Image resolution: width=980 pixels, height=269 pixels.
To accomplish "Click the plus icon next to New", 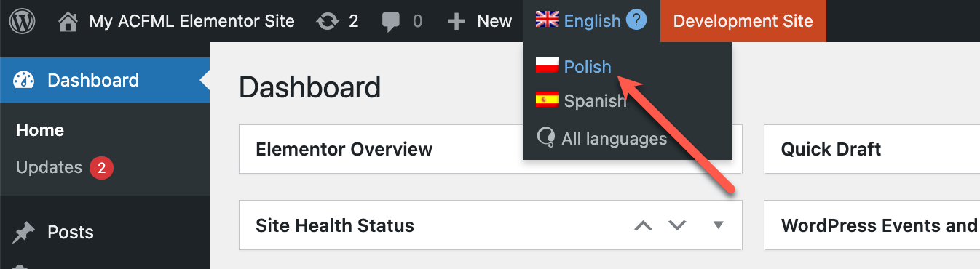I will click(x=457, y=22).
